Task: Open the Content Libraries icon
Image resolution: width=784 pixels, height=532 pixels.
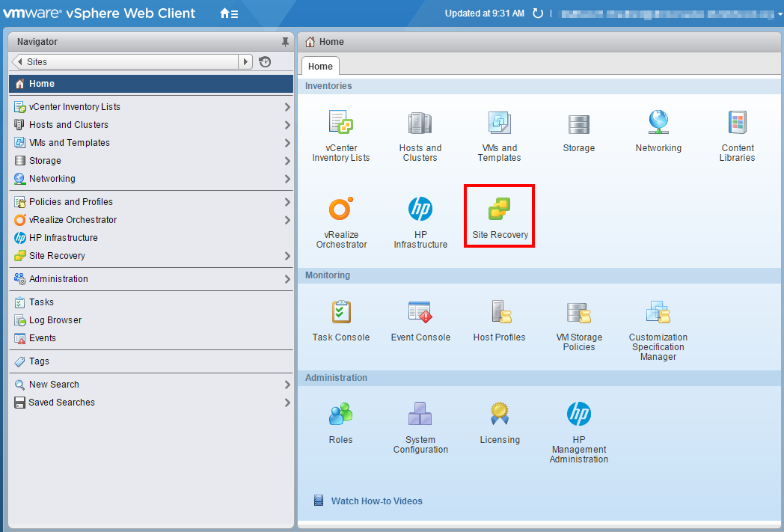Action: point(738,123)
